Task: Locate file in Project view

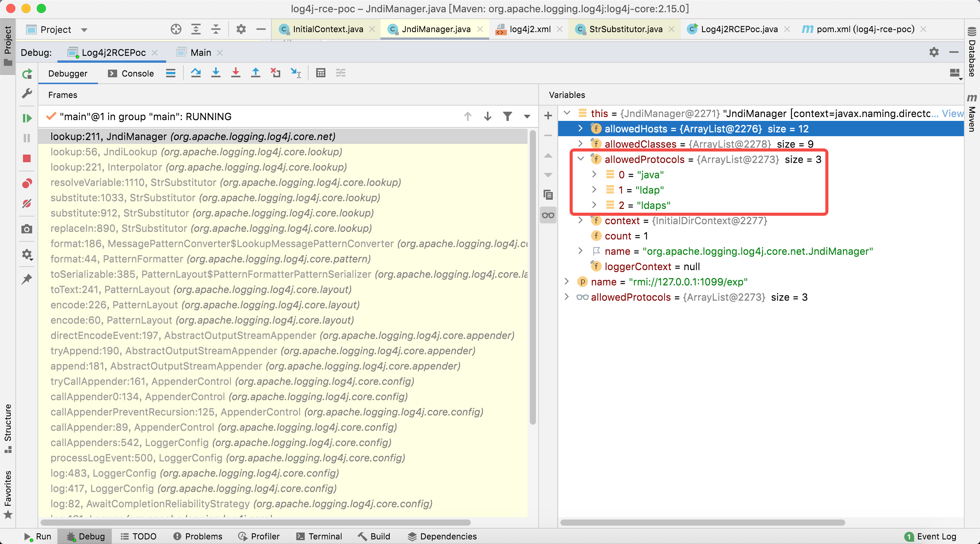Action: (x=176, y=29)
